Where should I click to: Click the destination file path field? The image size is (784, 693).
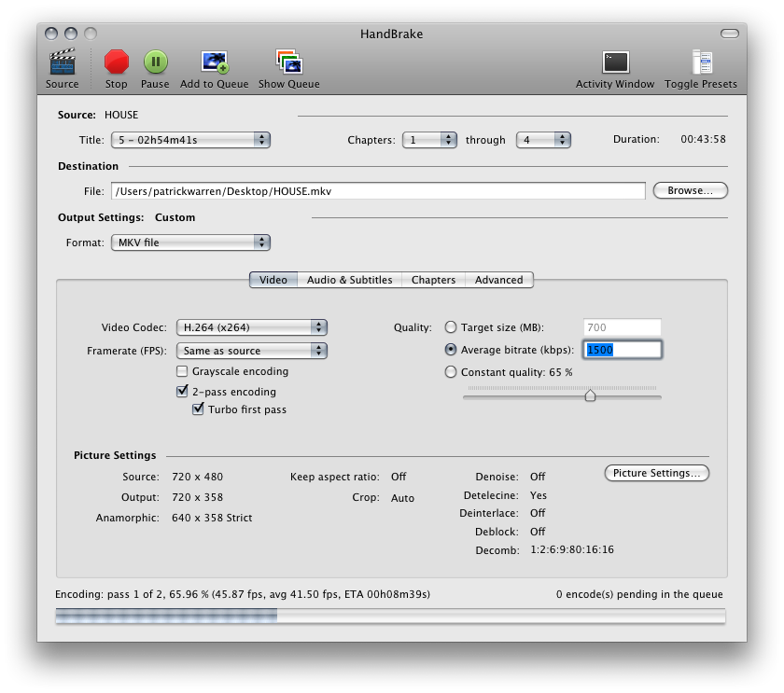[x=378, y=191]
